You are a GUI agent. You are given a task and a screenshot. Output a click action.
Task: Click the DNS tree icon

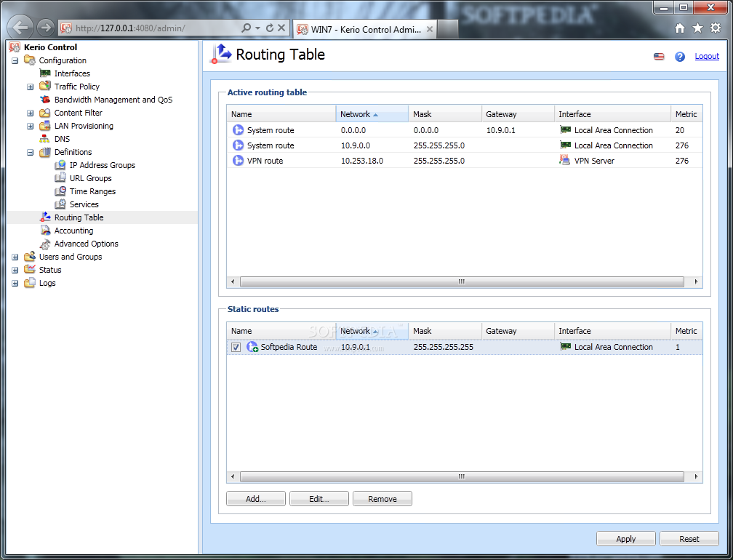pyautogui.click(x=44, y=139)
